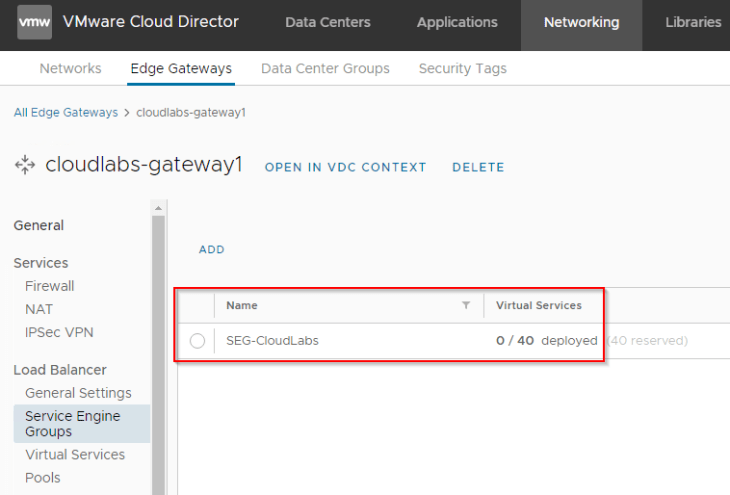Open the Libraries menu

point(693,22)
